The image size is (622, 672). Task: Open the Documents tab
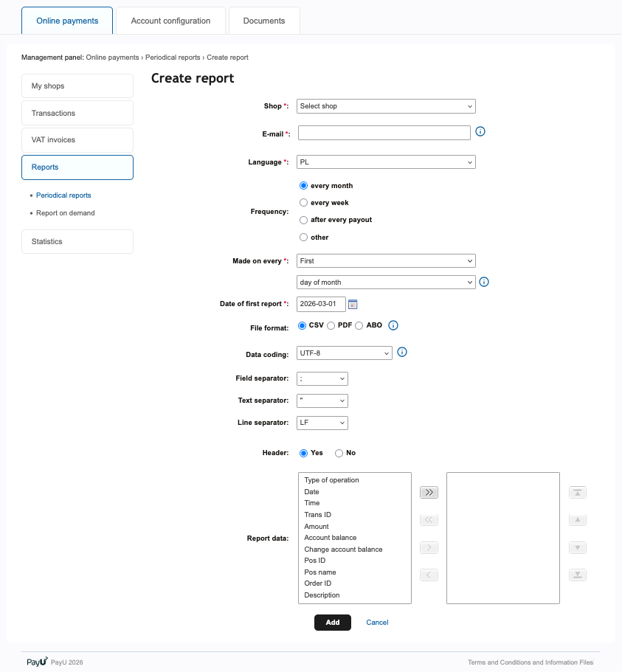pyautogui.click(x=264, y=20)
